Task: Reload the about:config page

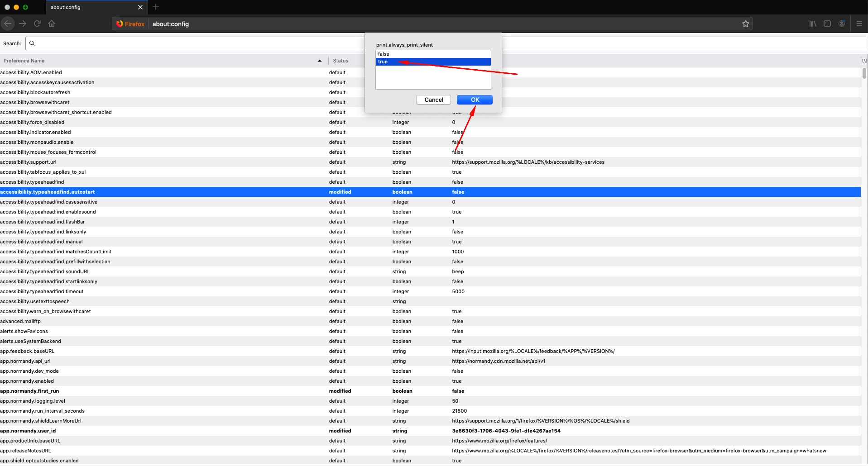Action: (x=37, y=24)
